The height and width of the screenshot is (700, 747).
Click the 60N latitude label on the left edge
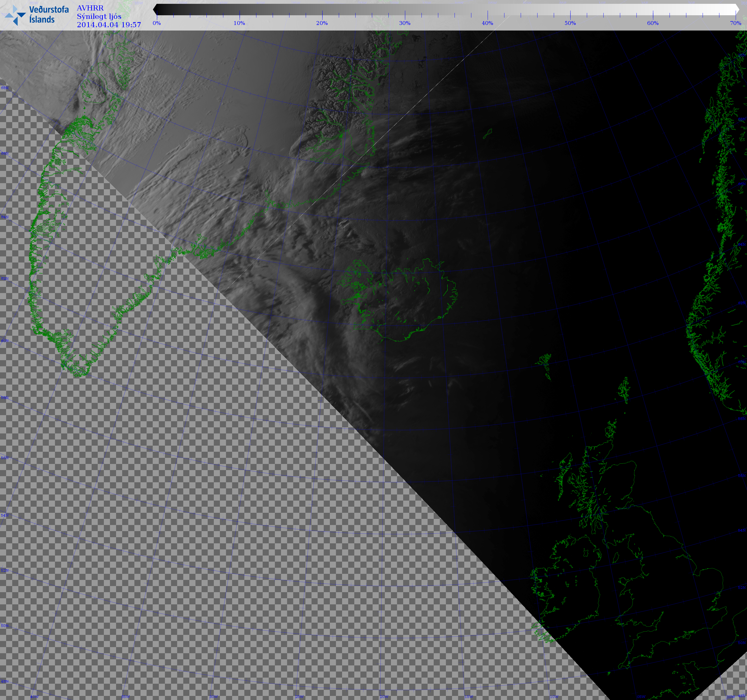[x=5, y=341]
